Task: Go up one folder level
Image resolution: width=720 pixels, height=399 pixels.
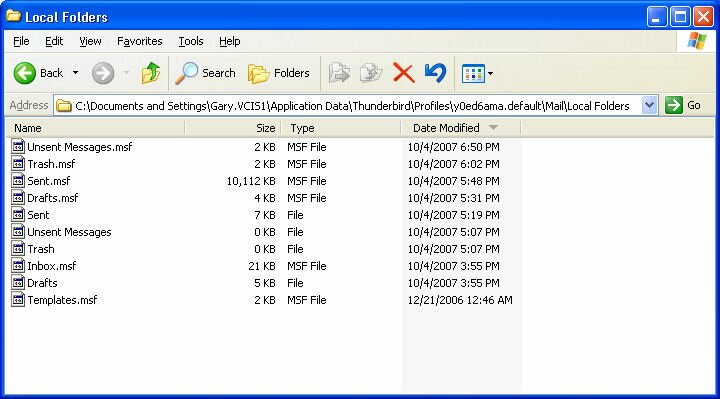Action: [x=151, y=73]
